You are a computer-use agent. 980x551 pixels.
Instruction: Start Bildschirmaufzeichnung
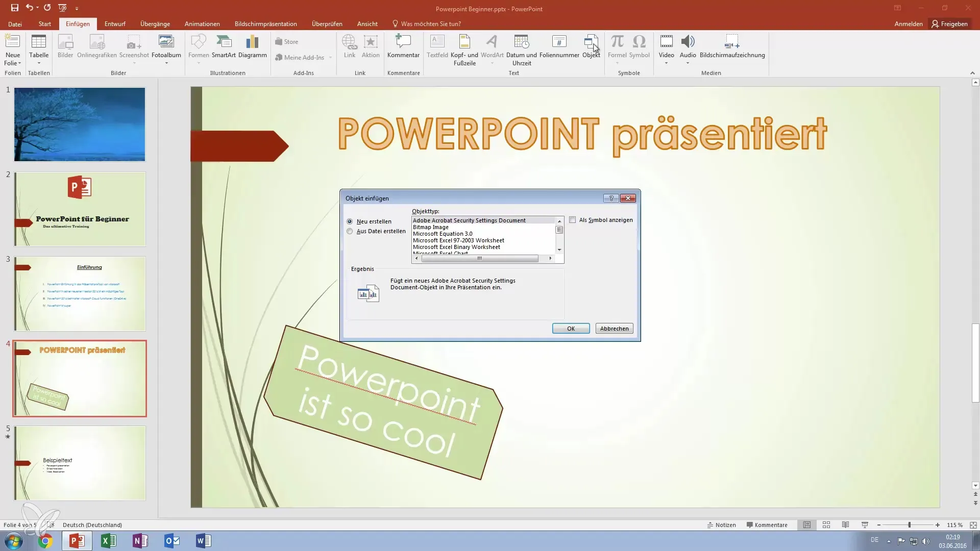coord(732,46)
